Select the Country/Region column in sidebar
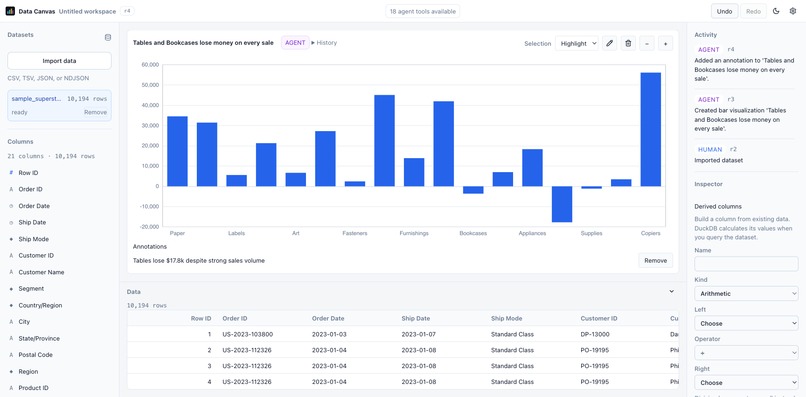The image size is (806, 397). 40,305
